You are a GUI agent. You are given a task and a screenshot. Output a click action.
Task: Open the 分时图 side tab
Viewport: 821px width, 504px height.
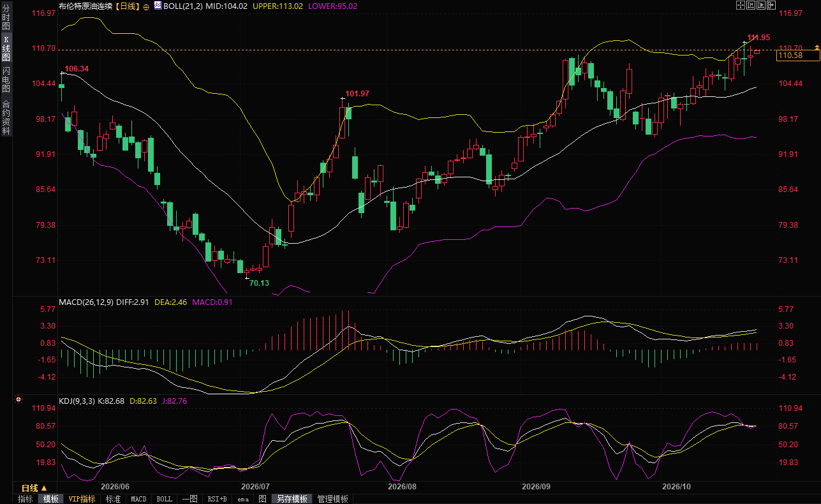pos(6,17)
